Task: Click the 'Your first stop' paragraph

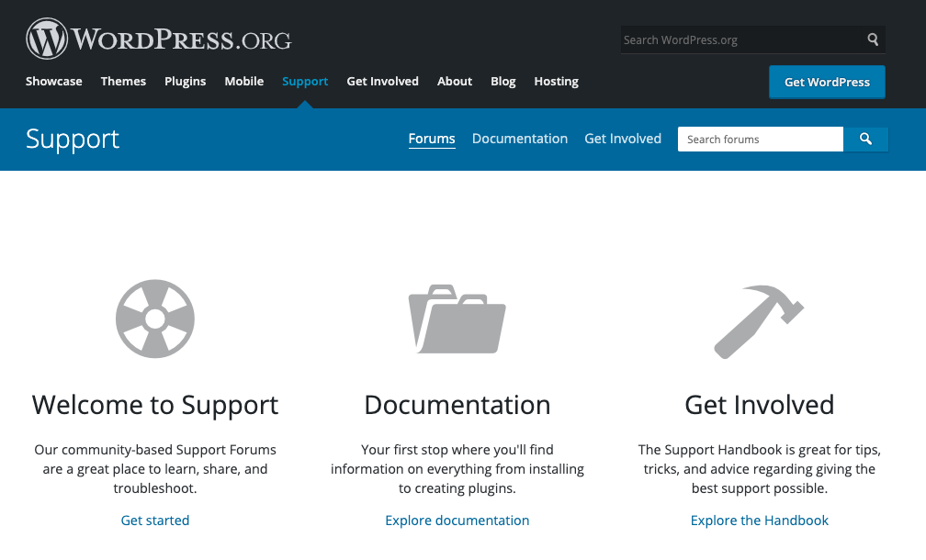Action: (x=457, y=469)
